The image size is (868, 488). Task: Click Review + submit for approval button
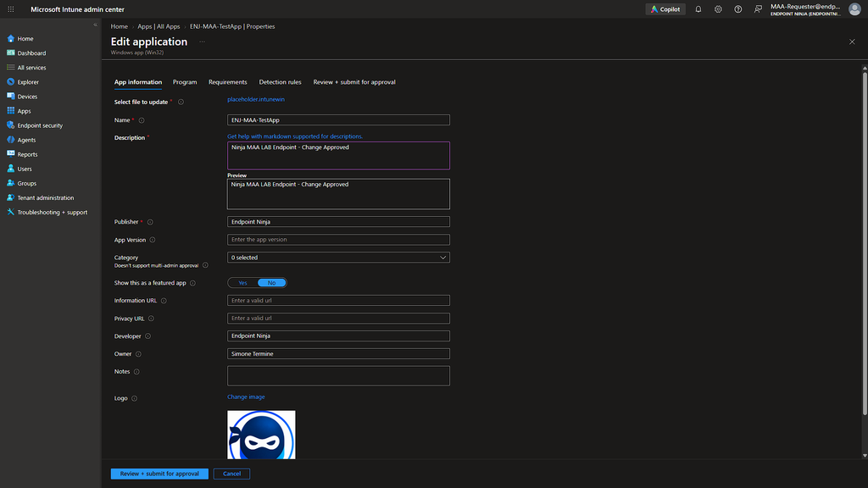click(159, 474)
